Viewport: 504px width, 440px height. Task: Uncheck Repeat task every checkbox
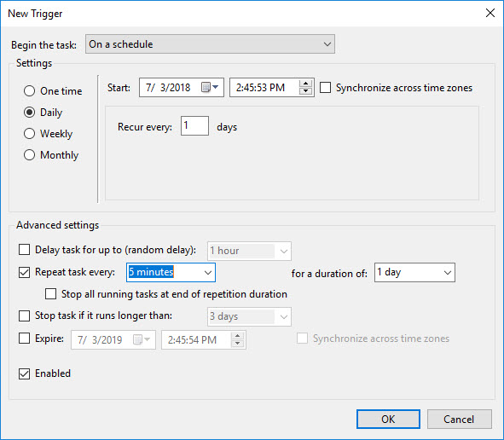(x=24, y=272)
